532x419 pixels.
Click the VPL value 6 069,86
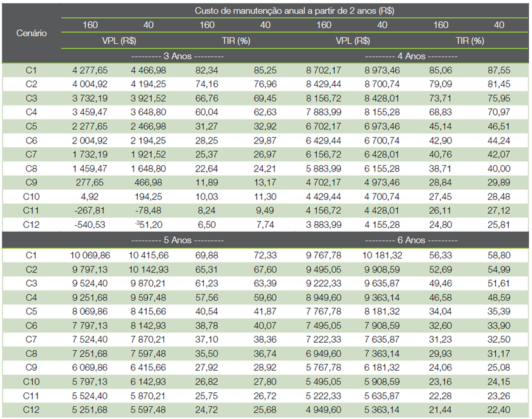click(90, 368)
